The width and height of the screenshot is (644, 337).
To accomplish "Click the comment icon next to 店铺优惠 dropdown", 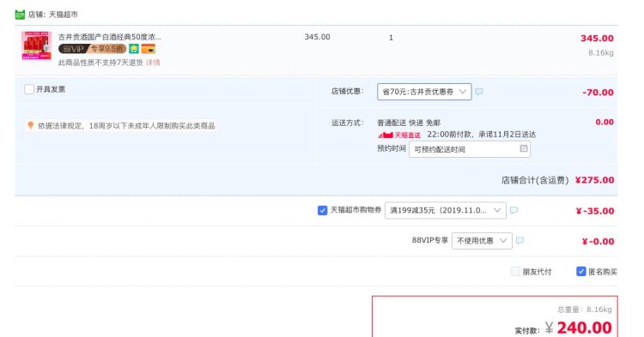I will point(479,92).
